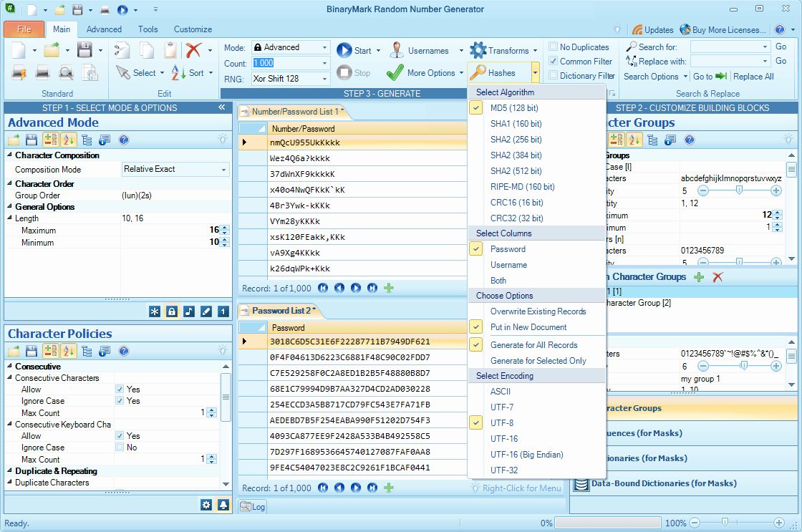Viewport: 802px width, 532px height.
Task: Click the number 1 icon below Advanced Mode panel
Action: pos(223,311)
